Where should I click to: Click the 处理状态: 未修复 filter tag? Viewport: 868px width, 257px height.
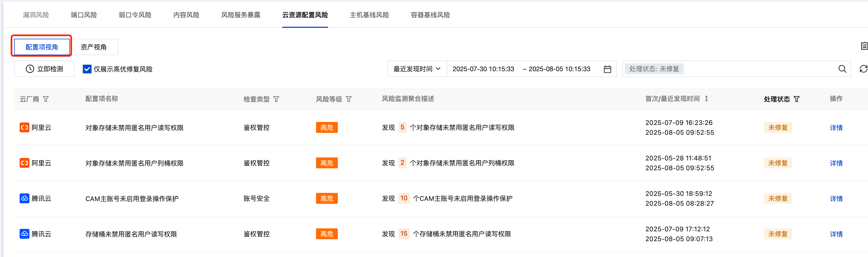point(654,69)
